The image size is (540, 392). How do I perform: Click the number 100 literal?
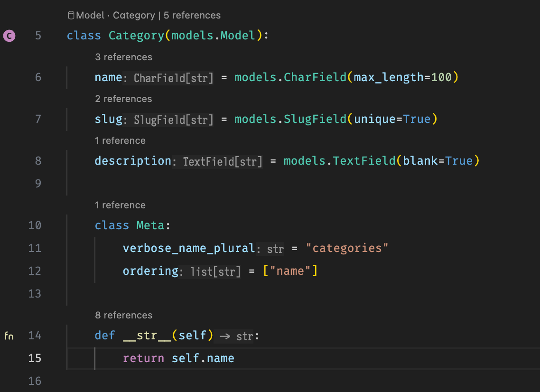tap(441, 77)
